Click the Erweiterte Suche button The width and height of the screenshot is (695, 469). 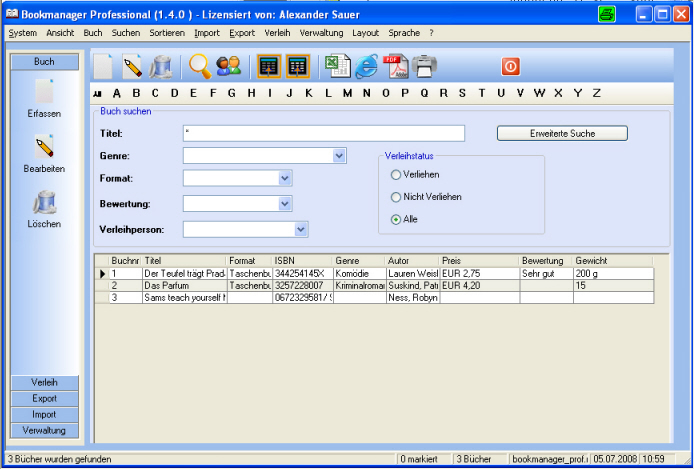pos(562,133)
